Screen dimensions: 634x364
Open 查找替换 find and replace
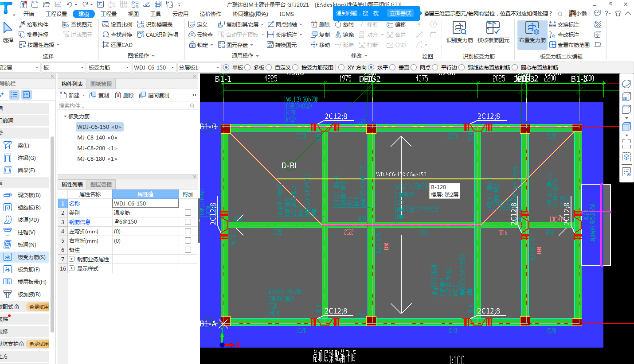[117, 35]
